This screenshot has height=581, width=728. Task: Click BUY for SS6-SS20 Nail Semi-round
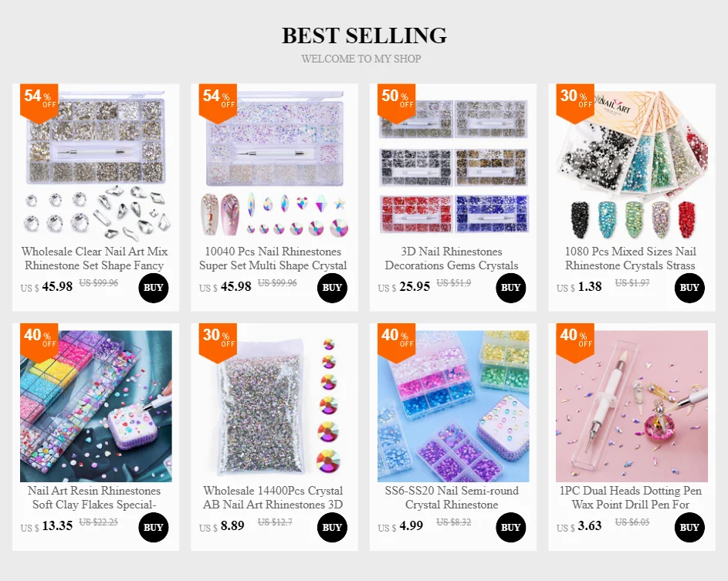(x=511, y=527)
